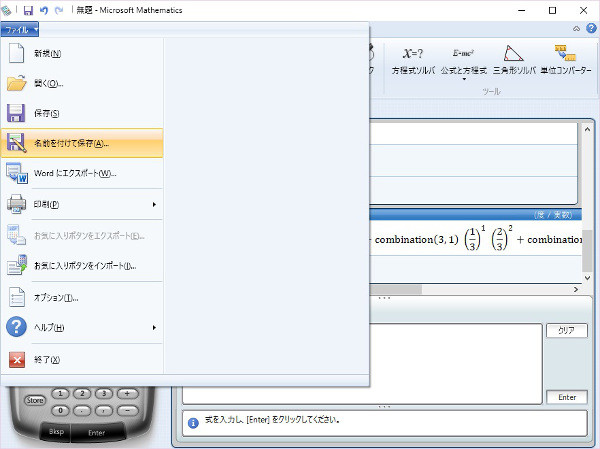Select オプション(T)... menu item
The width and height of the screenshot is (600, 449).
point(82,297)
